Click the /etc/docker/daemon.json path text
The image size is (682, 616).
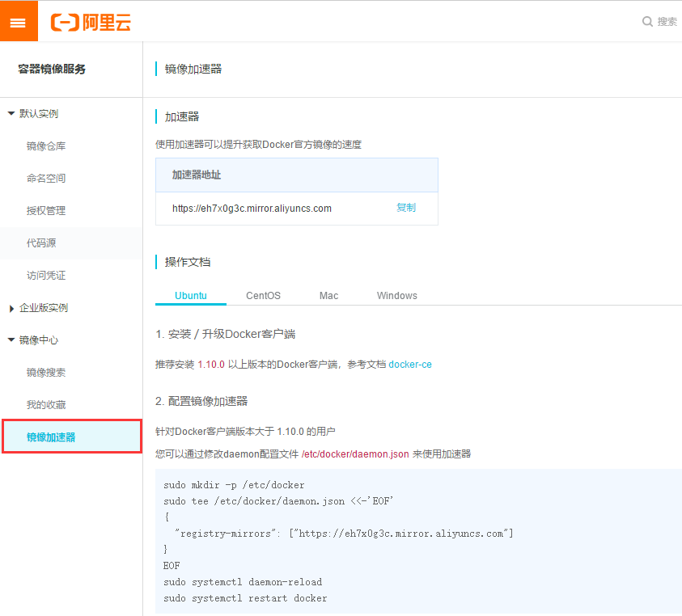(355, 454)
